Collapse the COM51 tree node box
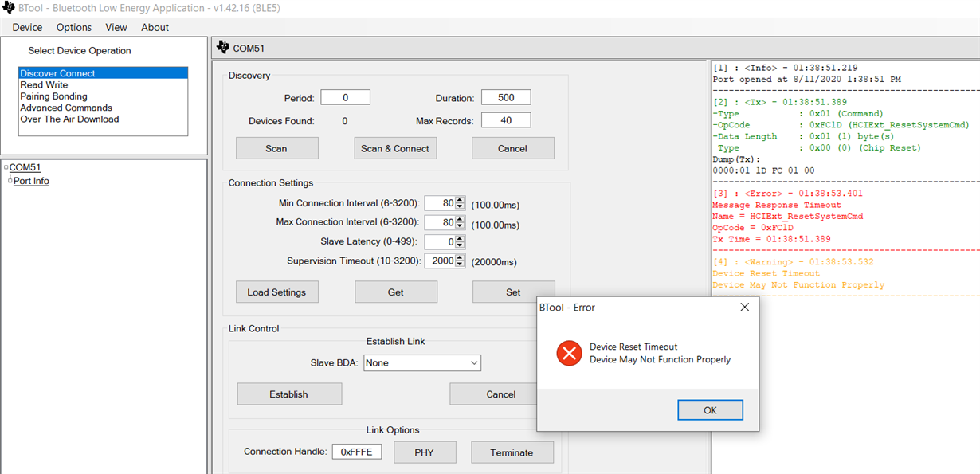This screenshot has height=474, width=980. (6, 167)
